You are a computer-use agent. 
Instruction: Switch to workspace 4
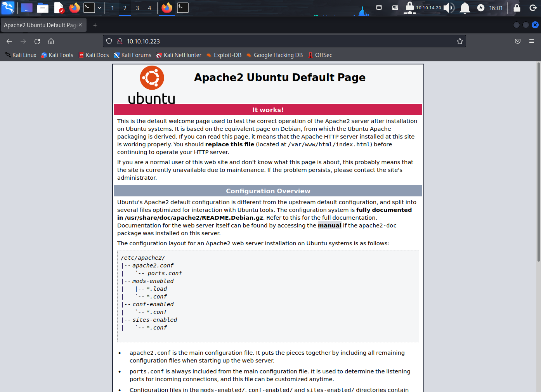point(149,8)
